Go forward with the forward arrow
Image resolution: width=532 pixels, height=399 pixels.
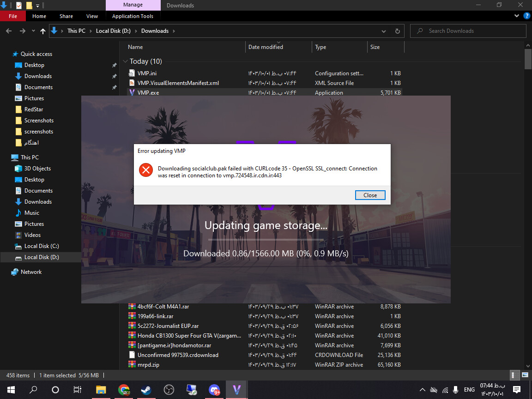(x=22, y=31)
